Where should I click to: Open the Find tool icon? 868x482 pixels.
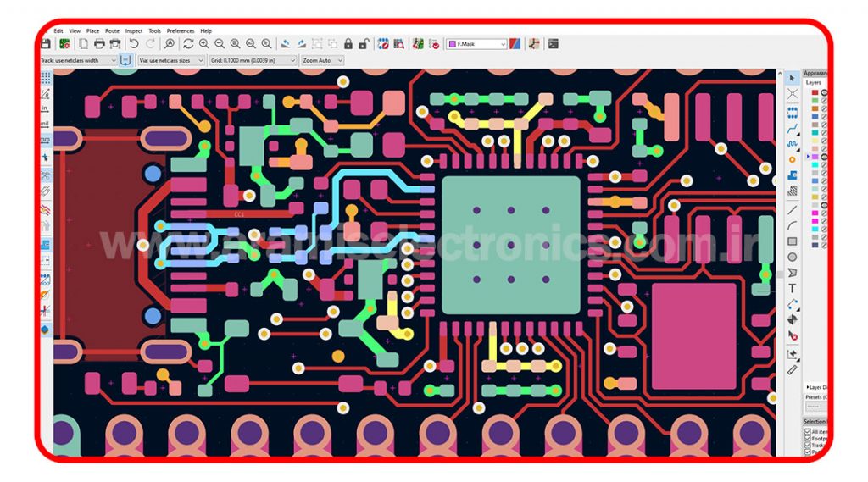[170, 44]
